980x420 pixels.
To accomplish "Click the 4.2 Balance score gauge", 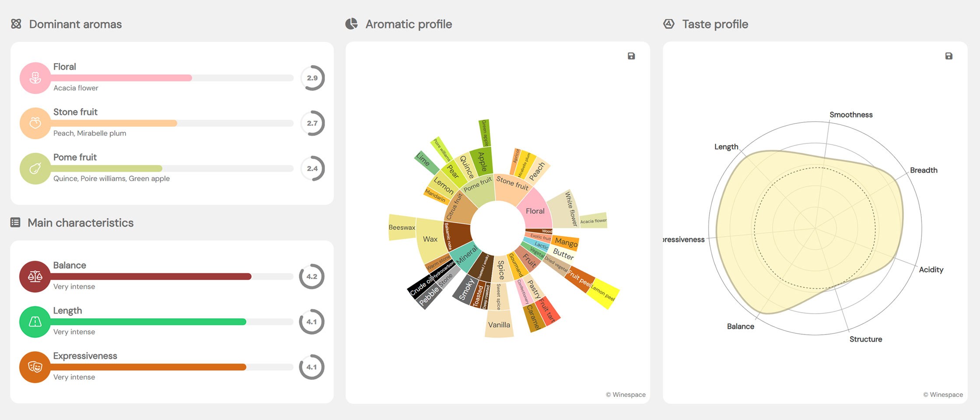I will click(311, 276).
